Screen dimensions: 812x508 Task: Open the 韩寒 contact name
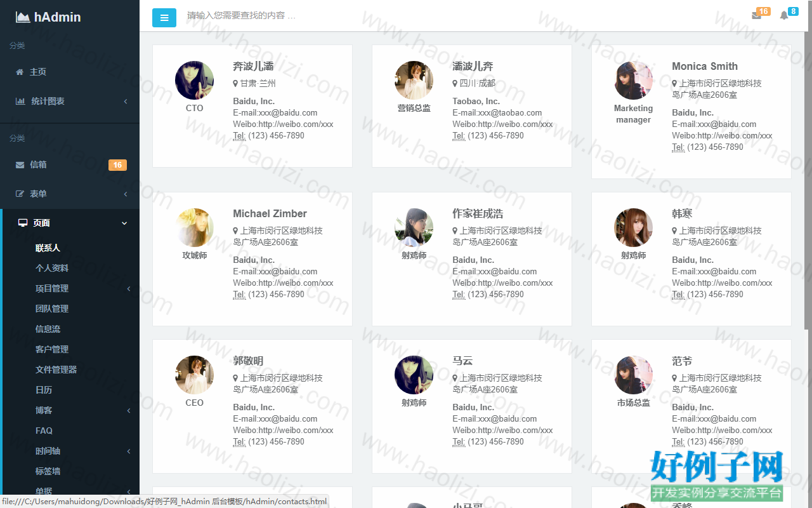pos(682,214)
